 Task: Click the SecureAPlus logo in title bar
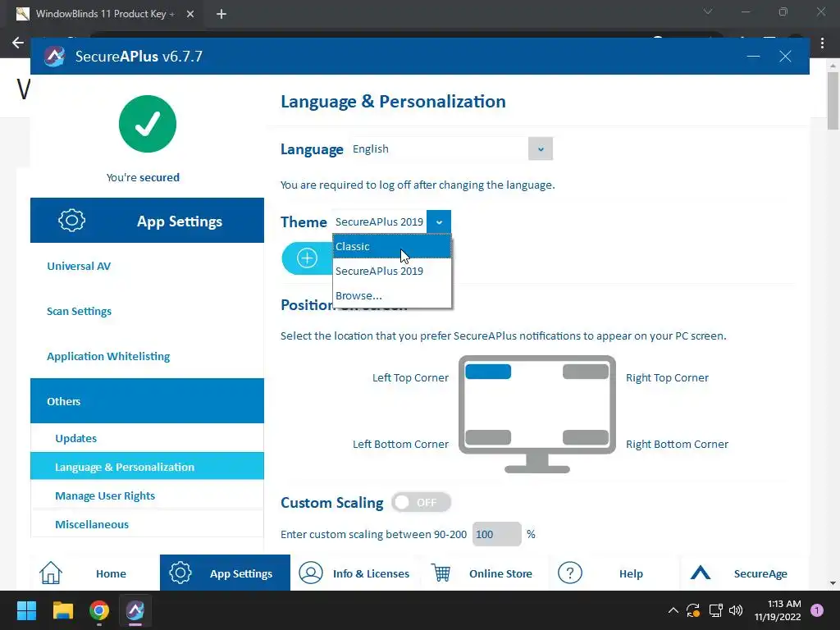[x=54, y=57]
